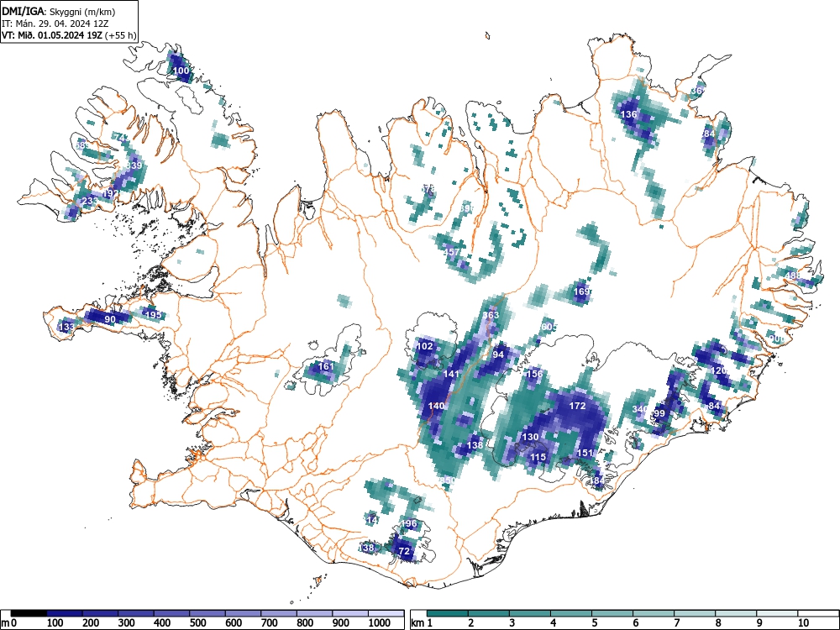Click the map visibility value '136'
Screen dimensions: 840x630
click(x=628, y=114)
